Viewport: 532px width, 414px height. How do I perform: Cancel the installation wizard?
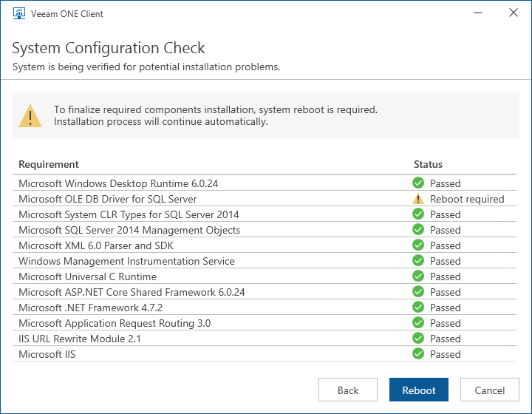coord(490,390)
